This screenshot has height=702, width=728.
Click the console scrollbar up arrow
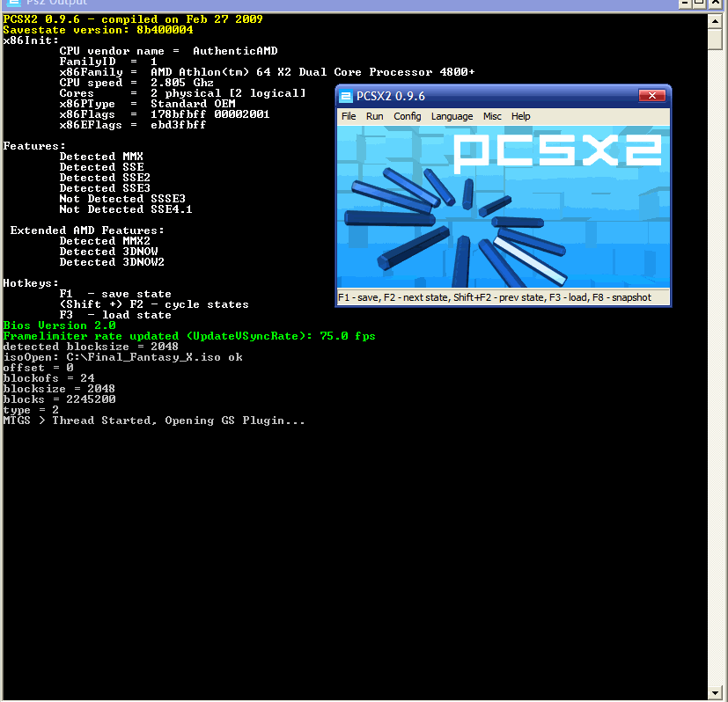click(715, 21)
